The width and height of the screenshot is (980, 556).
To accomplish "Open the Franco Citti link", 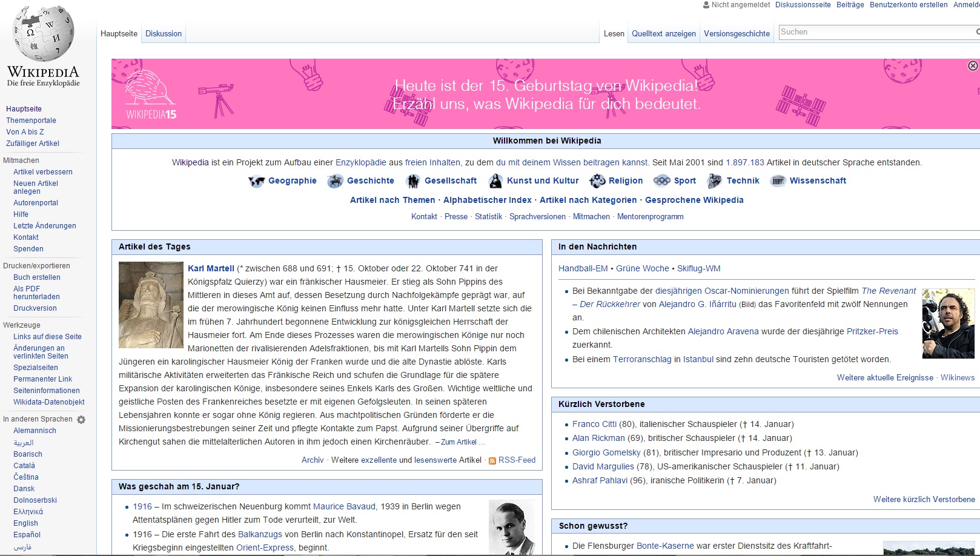I will coord(594,424).
